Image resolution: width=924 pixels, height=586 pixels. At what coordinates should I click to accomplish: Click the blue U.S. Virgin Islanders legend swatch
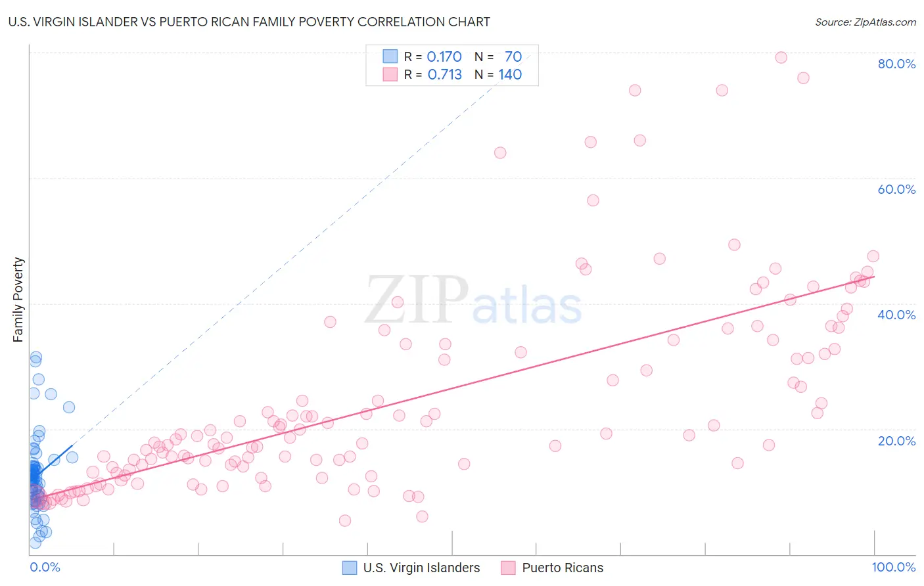coord(350,568)
